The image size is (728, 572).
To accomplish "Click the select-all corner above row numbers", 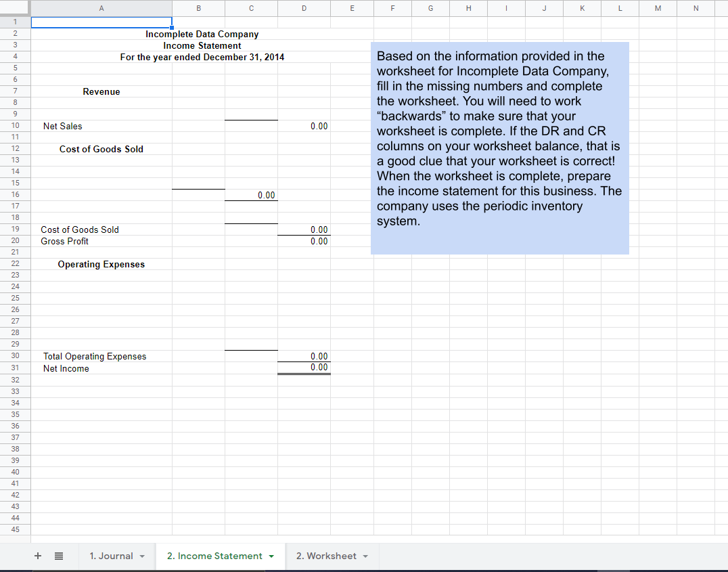I will click(x=16, y=7).
